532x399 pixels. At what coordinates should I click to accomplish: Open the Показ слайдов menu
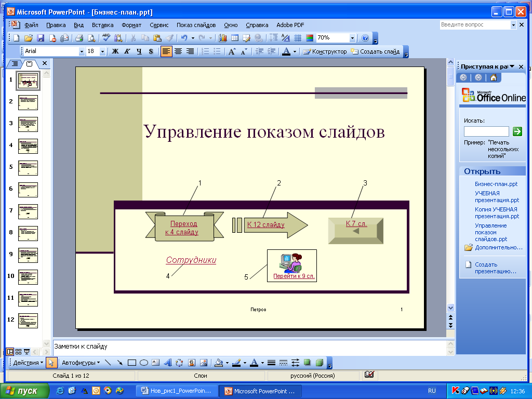point(196,25)
